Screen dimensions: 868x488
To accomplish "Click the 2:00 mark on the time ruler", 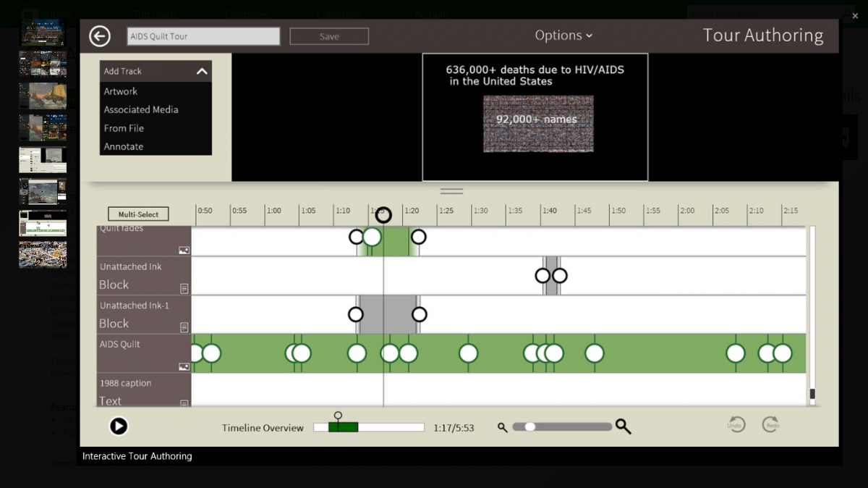I will pyautogui.click(x=687, y=211).
